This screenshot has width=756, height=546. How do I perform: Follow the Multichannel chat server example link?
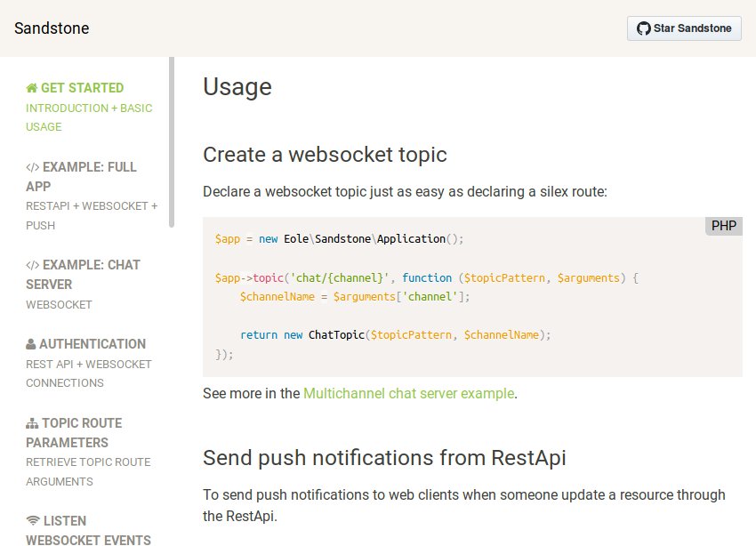(x=409, y=394)
